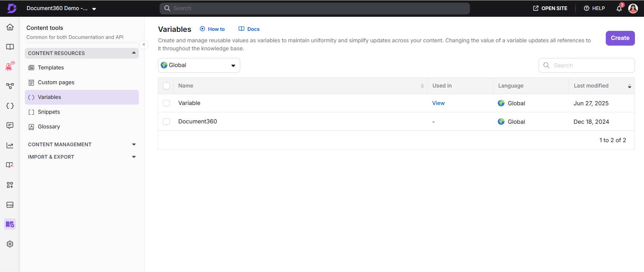
Task: Click the purple Create button
Action: pyautogui.click(x=620, y=38)
